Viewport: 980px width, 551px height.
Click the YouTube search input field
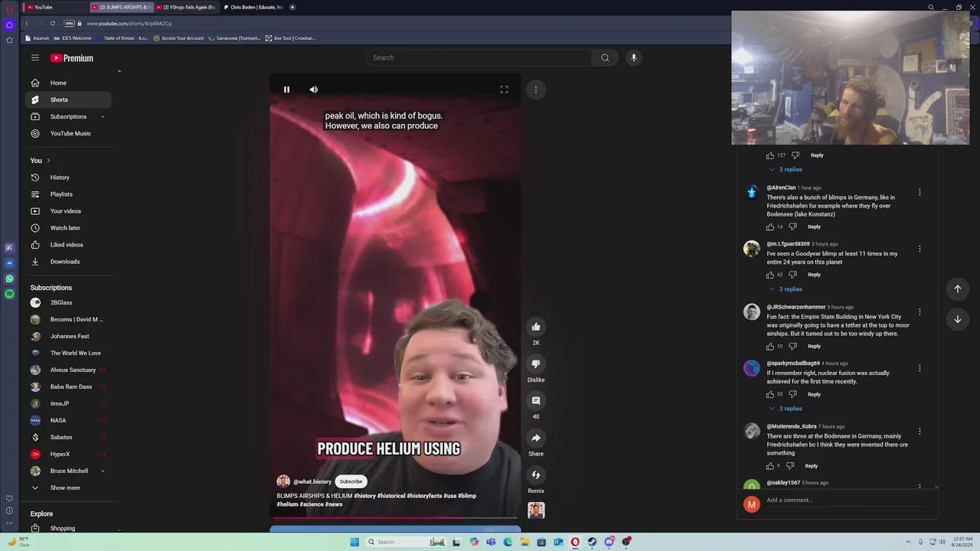point(479,57)
